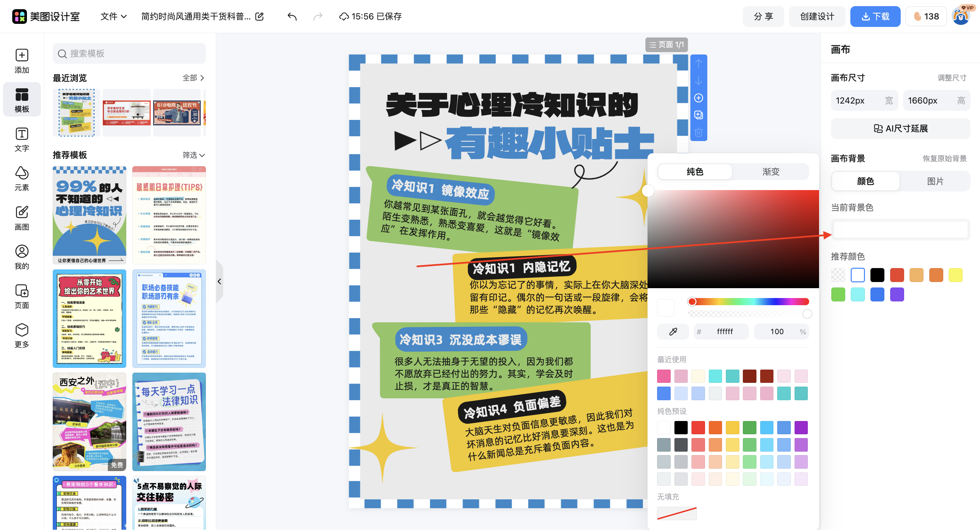Click the 更多 more icon in sidebar
Viewport: 980px width, 530px height.
click(x=22, y=334)
